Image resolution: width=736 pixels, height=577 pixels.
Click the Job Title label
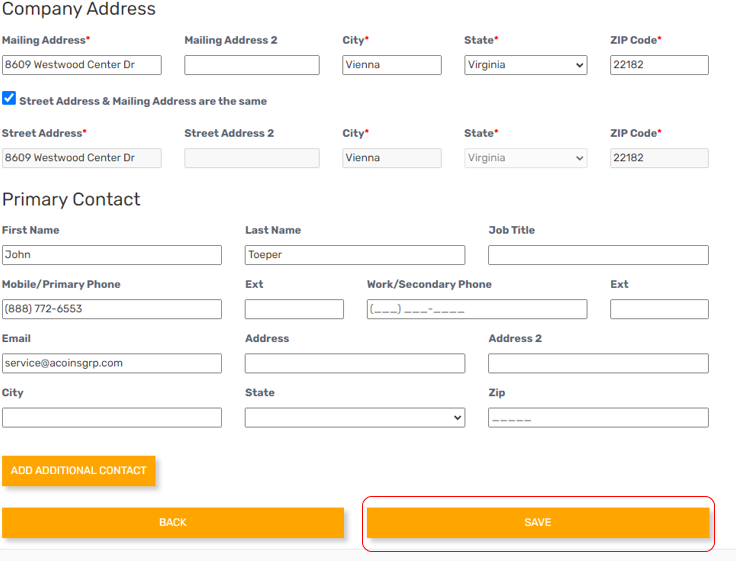click(512, 230)
